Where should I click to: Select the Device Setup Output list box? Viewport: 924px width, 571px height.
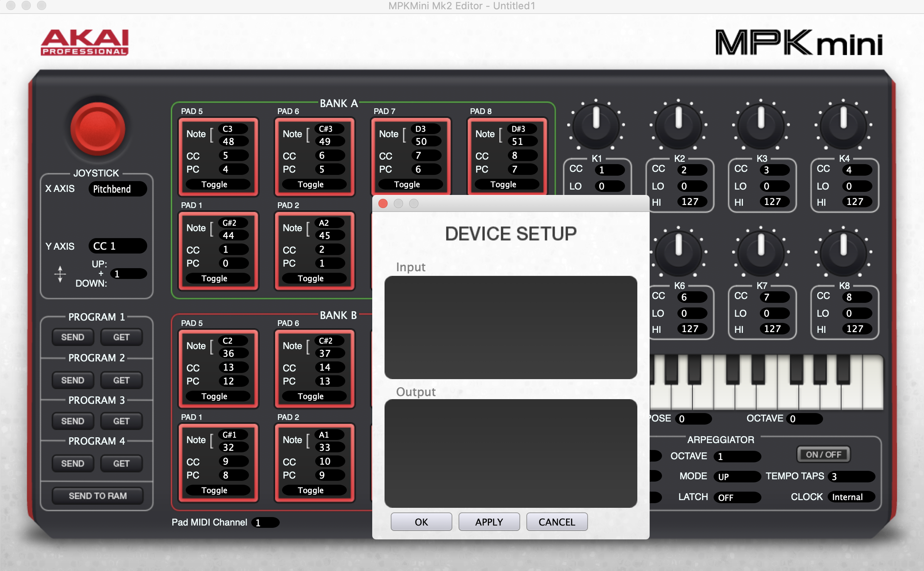(x=511, y=453)
